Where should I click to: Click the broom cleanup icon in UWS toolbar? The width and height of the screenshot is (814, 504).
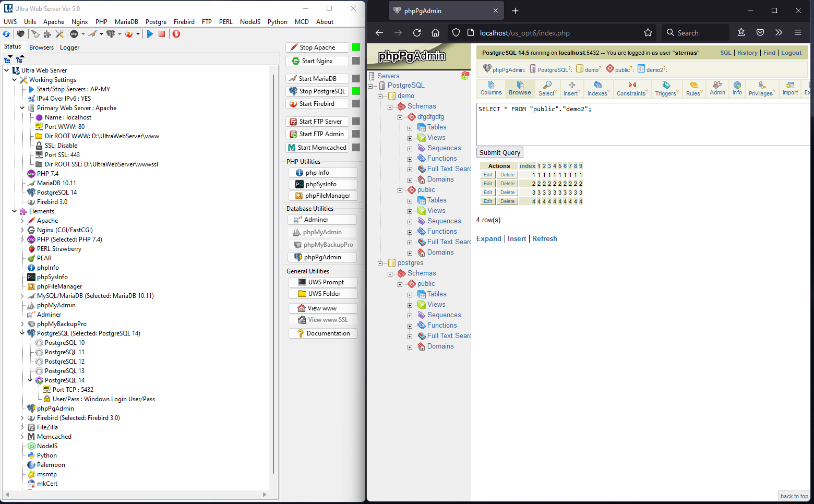coord(35,34)
